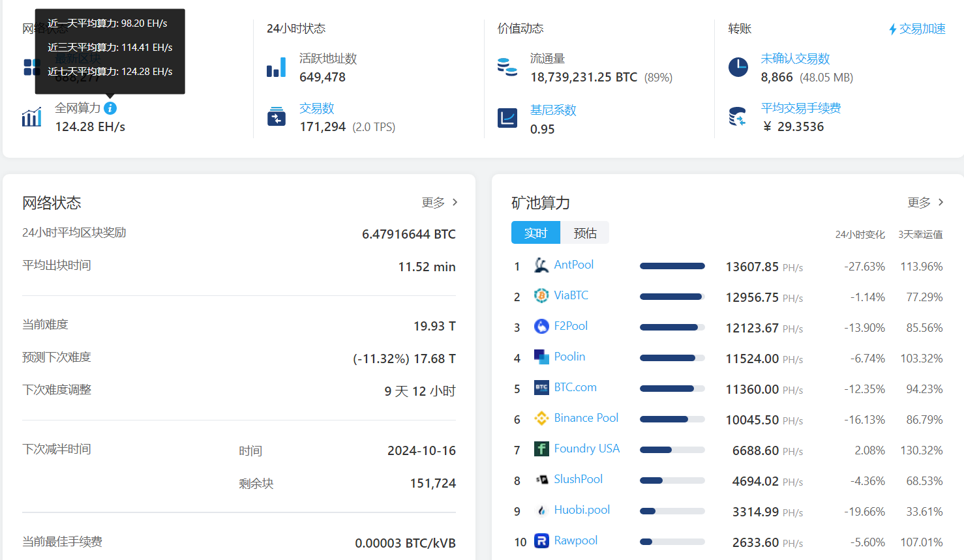Open the Foundry USA pool link
This screenshot has height=560, width=964.
tap(587, 449)
